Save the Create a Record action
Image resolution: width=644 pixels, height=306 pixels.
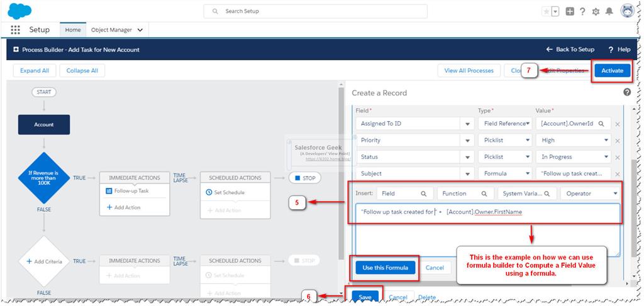pos(365,297)
